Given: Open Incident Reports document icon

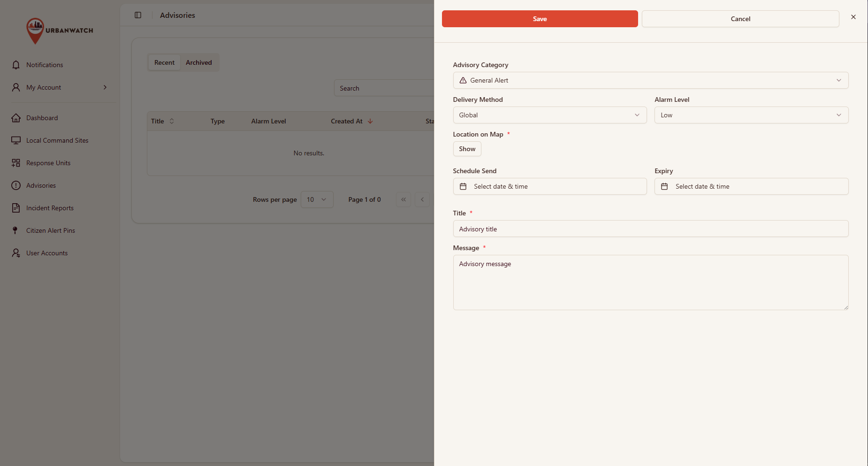Looking at the screenshot, I should pos(16,208).
